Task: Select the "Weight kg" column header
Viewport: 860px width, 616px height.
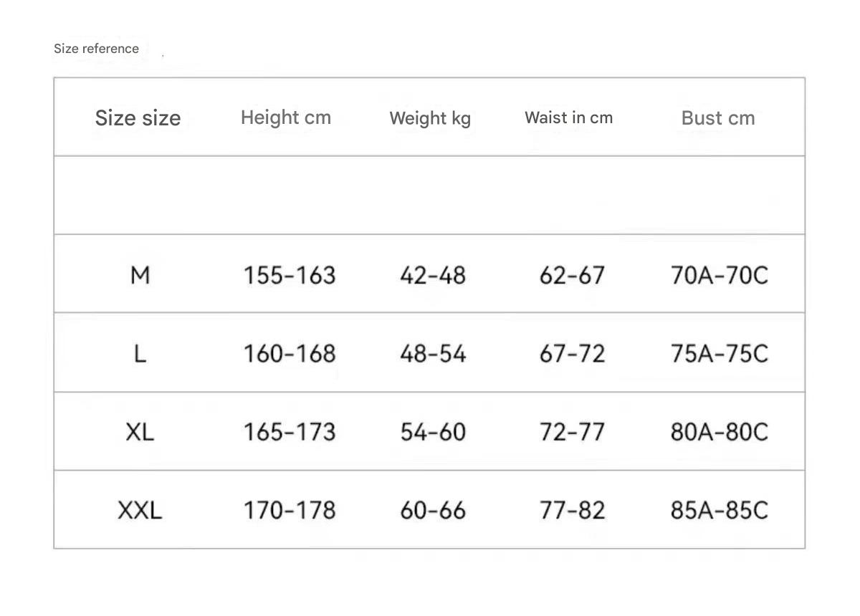Action: 430,118
